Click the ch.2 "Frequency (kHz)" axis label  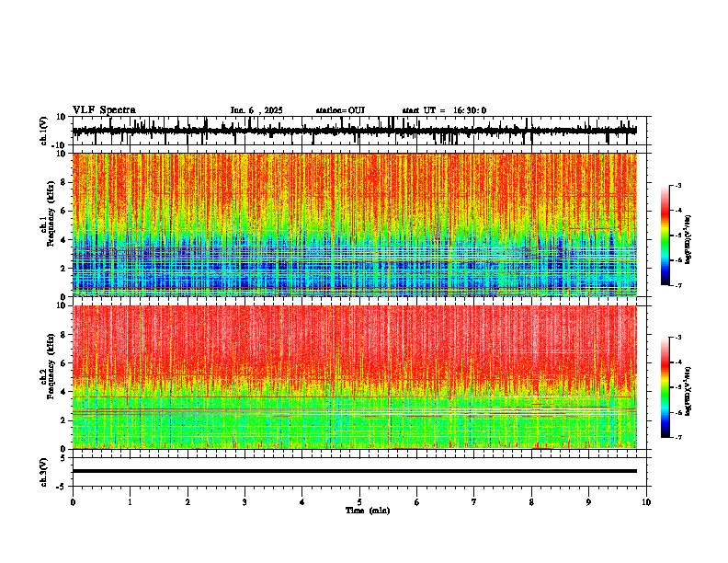pos(51,366)
